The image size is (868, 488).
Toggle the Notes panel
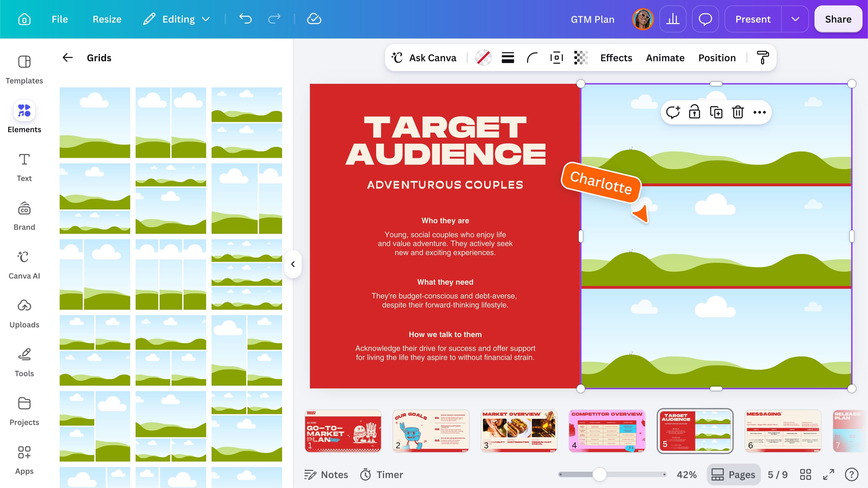326,474
